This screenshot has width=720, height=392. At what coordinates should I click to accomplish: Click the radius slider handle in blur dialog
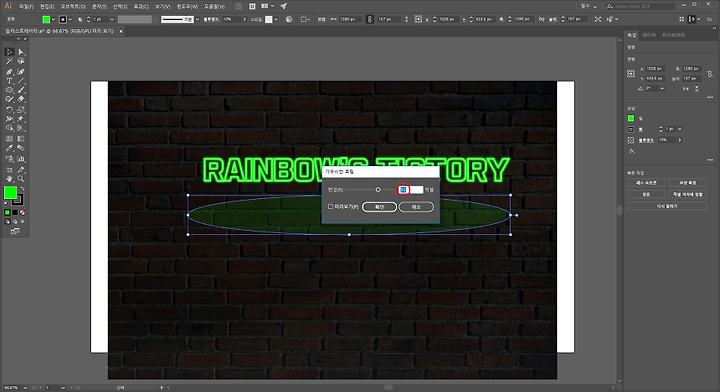tap(378, 190)
